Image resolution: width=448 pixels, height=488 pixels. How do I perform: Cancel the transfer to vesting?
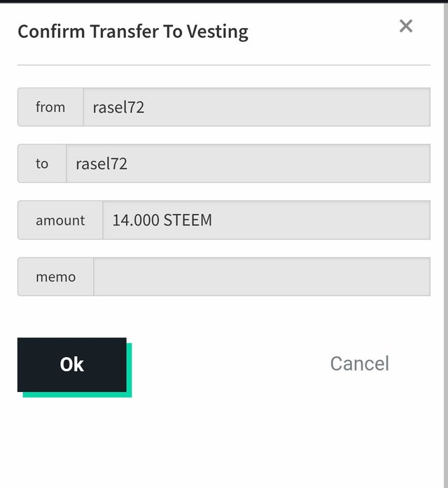pos(360,363)
